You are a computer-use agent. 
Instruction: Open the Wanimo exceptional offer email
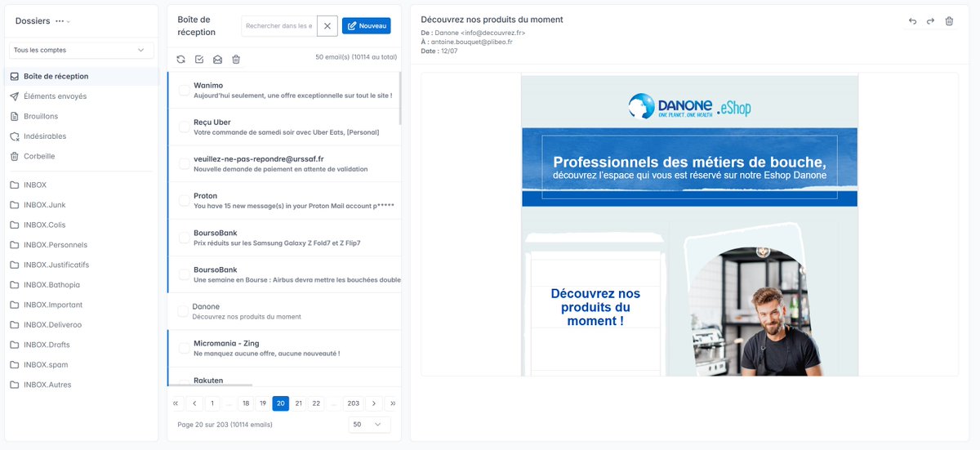coord(284,91)
